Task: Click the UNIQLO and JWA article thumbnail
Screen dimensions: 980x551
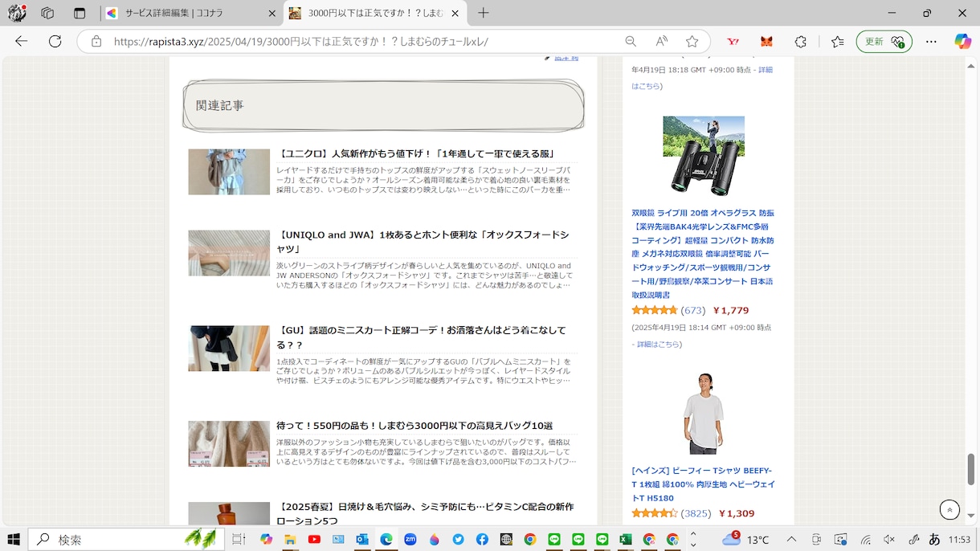Action: [x=229, y=253]
